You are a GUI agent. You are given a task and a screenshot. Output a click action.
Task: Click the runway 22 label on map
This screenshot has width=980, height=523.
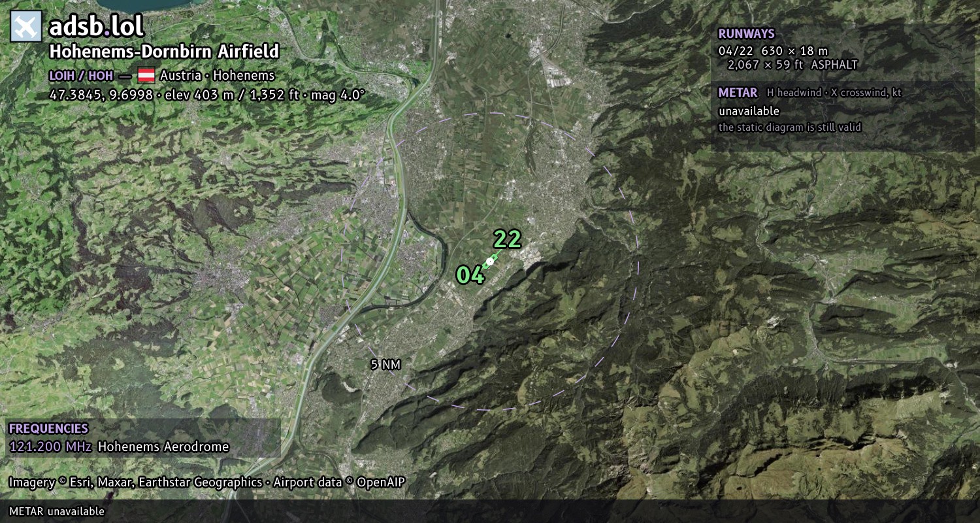(x=507, y=239)
